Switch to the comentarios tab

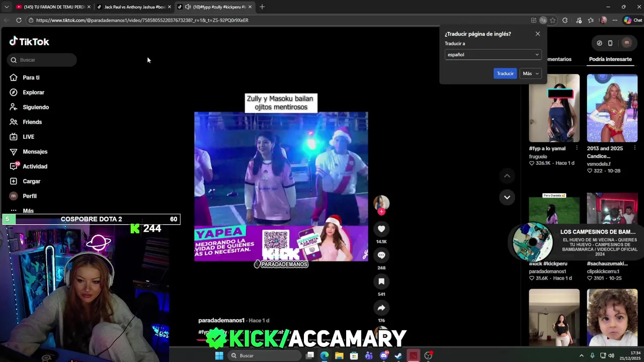pos(558,59)
